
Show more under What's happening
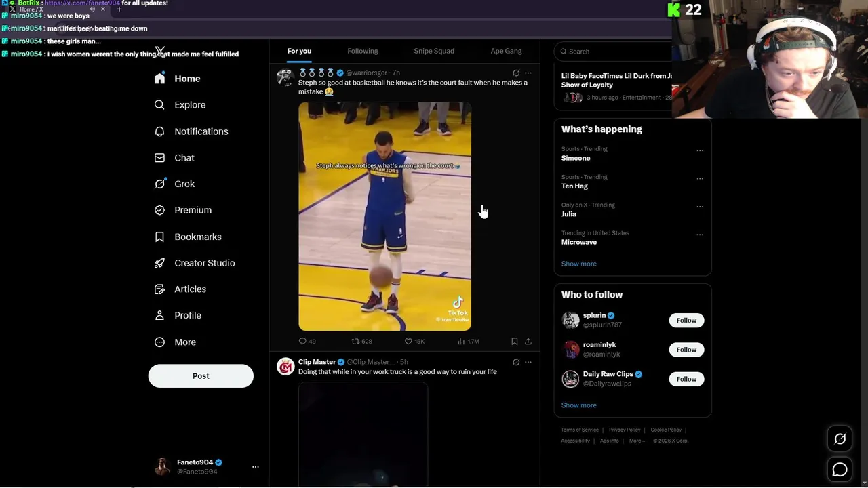(x=578, y=264)
